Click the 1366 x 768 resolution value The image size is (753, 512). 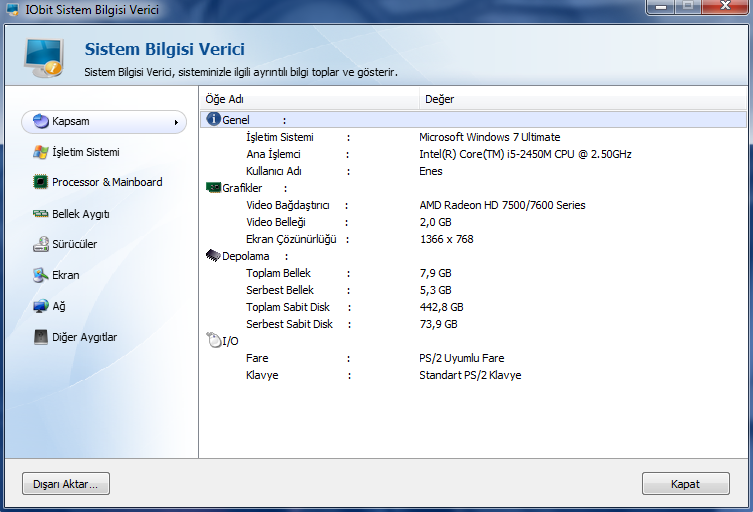pyautogui.click(x=447, y=239)
